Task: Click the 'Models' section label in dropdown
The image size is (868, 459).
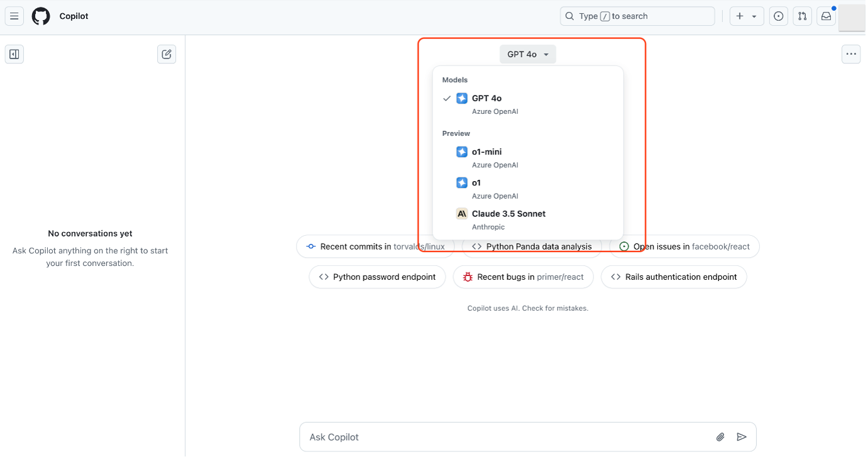Action: pyautogui.click(x=455, y=80)
